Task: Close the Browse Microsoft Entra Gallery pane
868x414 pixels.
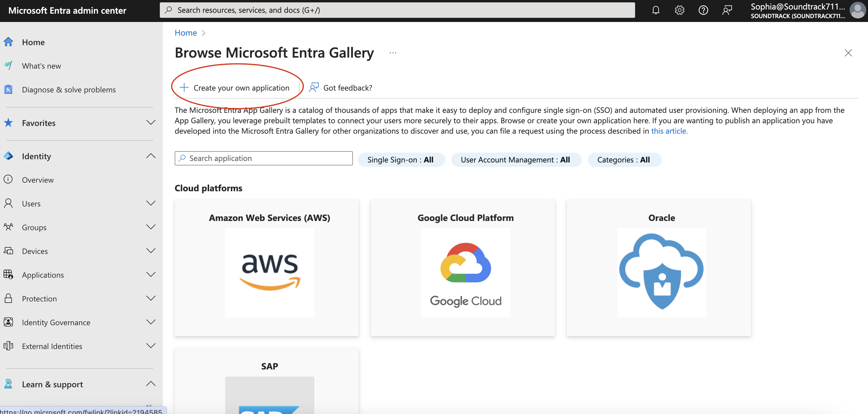Action: (848, 53)
